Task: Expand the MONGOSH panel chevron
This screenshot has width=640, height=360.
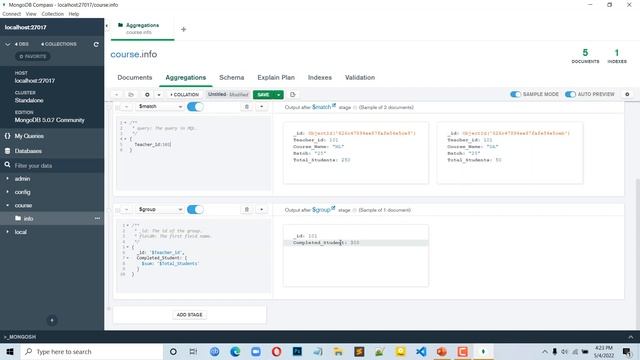Action: tap(631, 337)
